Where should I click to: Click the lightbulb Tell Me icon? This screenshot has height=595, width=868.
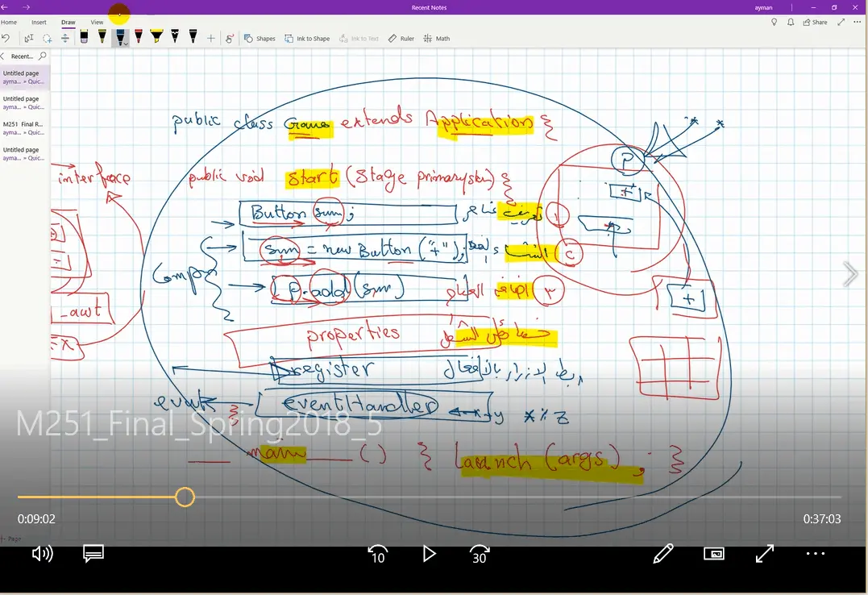(x=774, y=22)
